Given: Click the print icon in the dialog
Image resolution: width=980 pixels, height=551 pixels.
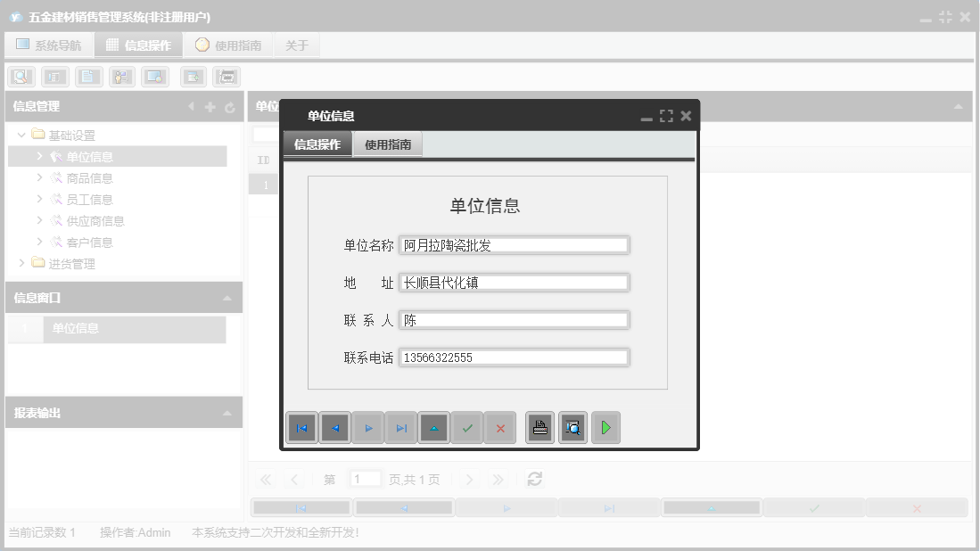Looking at the screenshot, I should click(x=539, y=427).
